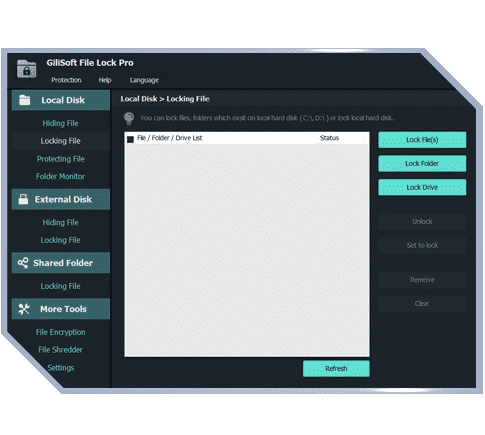Open File Shredder tool

60,350
